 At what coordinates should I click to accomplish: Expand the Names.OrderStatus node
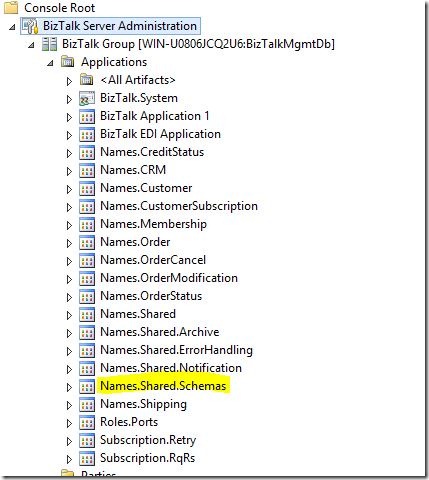click(69, 297)
